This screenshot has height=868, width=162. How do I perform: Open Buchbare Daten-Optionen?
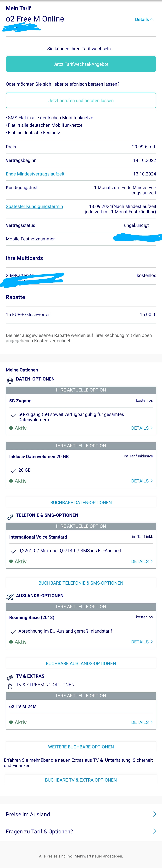click(x=81, y=502)
